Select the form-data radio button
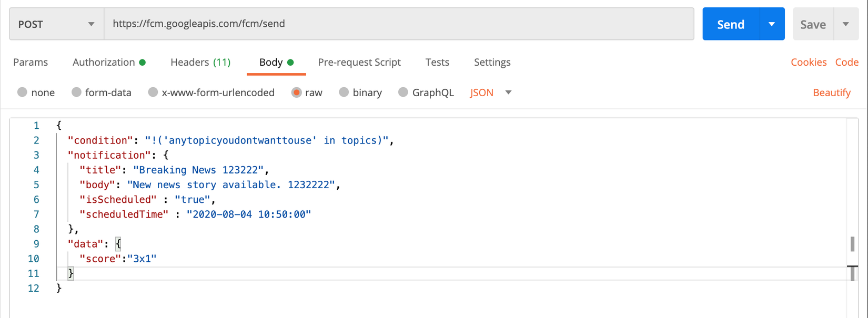868x318 pixels. click(x=77, y=93)
